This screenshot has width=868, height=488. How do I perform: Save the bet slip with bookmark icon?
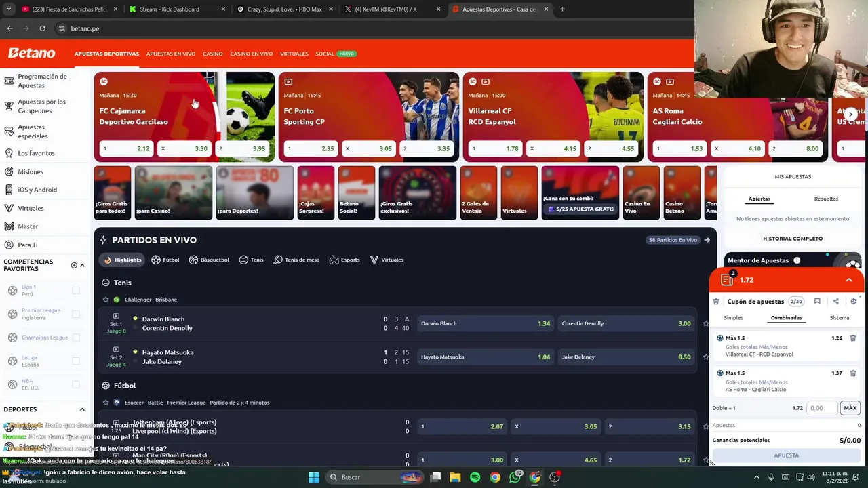[817, 302]
